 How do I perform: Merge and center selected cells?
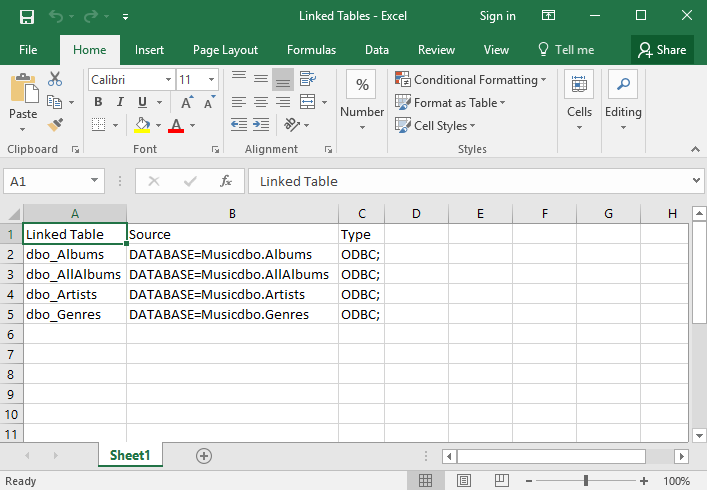coord(308,102)
